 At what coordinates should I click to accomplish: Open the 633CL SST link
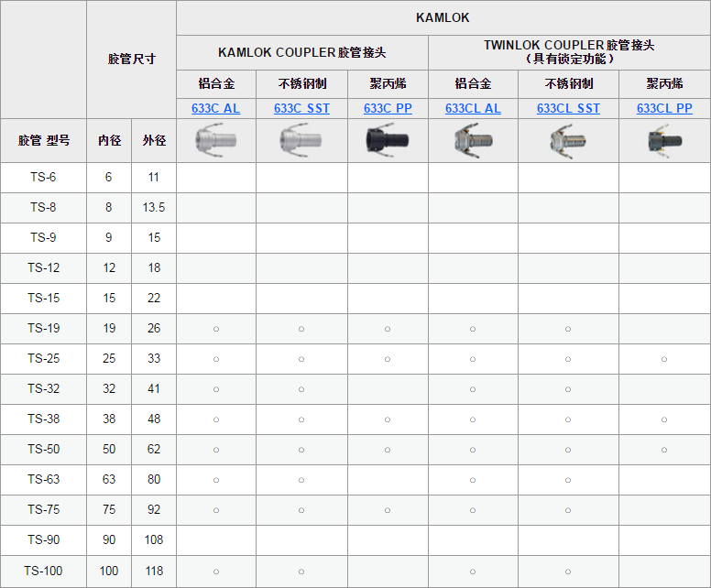pyautogui.click(x=568, y=108)
